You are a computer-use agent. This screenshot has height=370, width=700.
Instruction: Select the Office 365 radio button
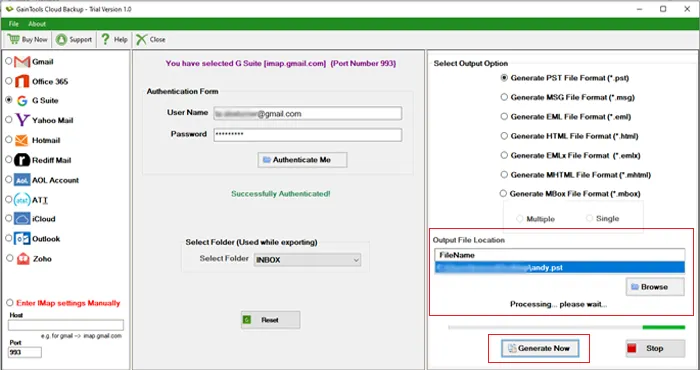coord(9,81)
